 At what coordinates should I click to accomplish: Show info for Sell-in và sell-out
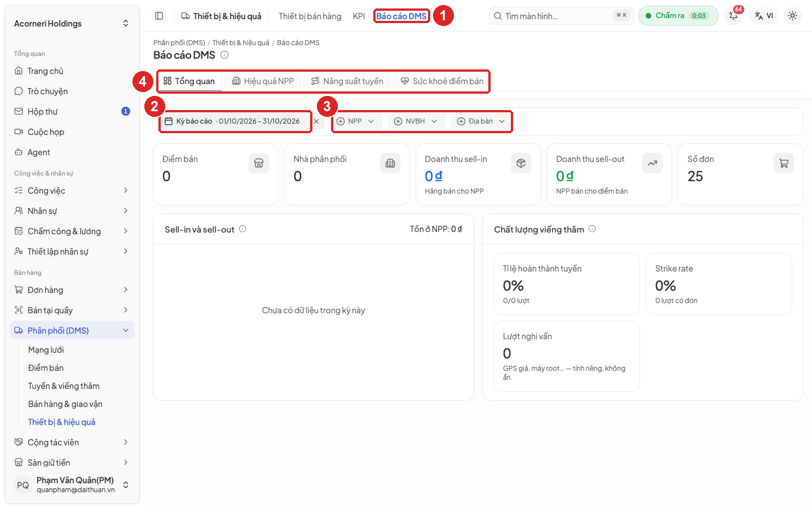point(242,229)
